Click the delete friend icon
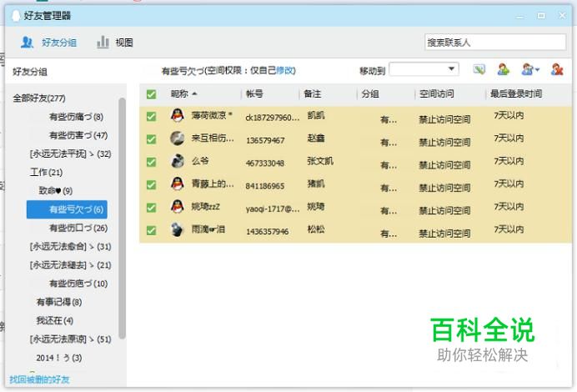Image resolution: width=577 pixels, height=392 pixels. 557,69
